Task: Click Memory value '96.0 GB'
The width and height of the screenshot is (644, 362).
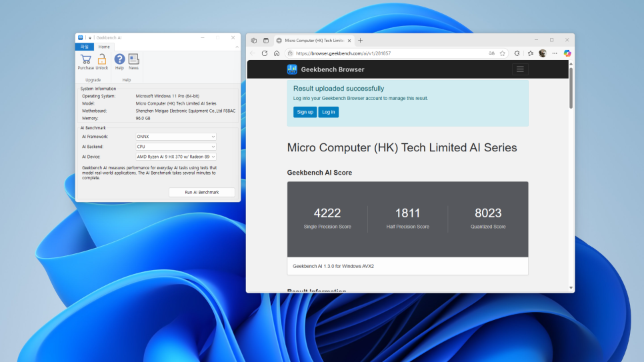Action: coord(143,119)
